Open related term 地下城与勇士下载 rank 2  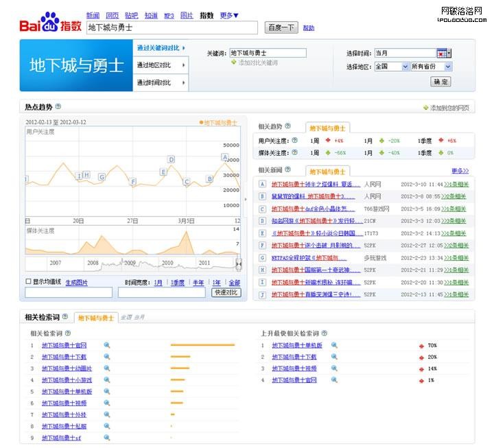coord(64,357)
